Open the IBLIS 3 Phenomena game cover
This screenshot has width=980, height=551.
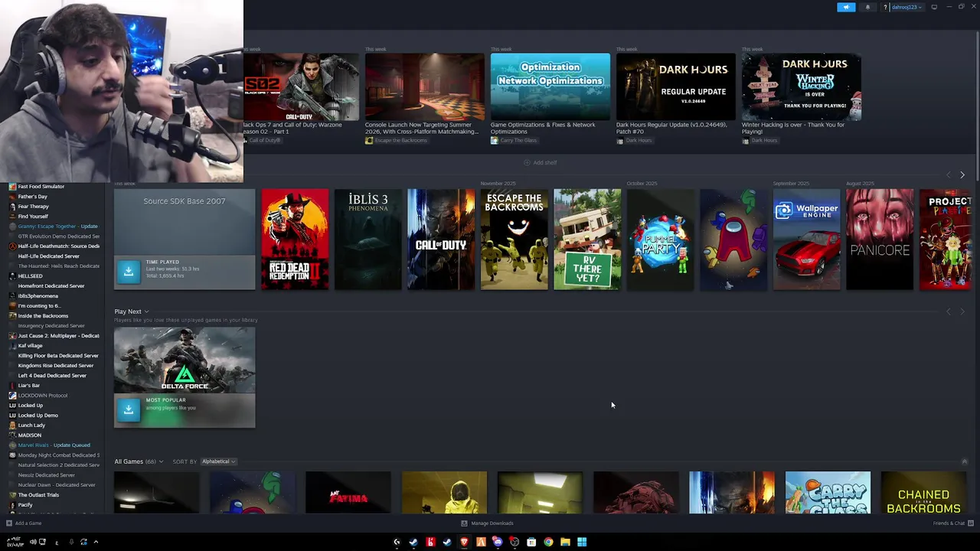tap(368, 240)
